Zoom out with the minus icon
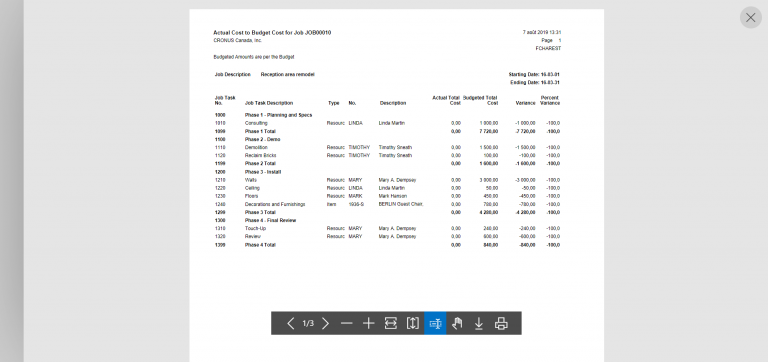 (347, 323)
